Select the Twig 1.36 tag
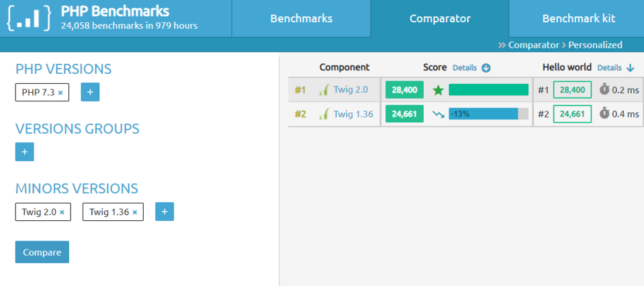Screen dimensions: 644x286 [113, 211]
